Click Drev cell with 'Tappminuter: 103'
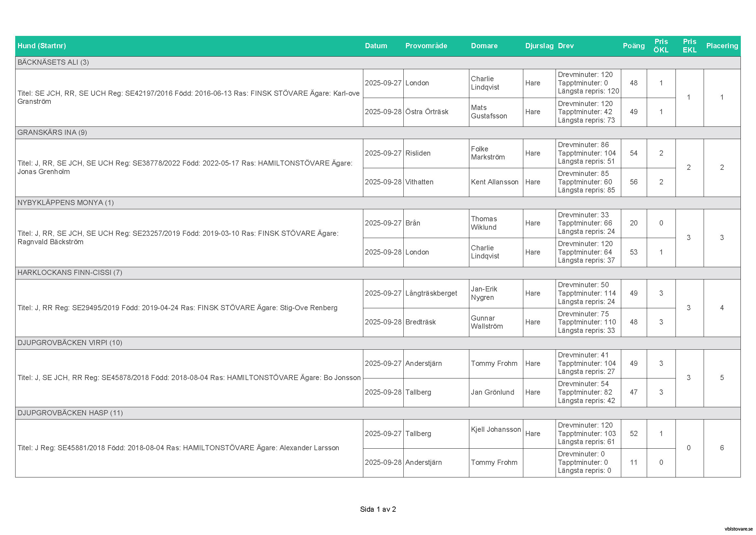The width and height of the screenshot is (756, 535). click(588, 434)
